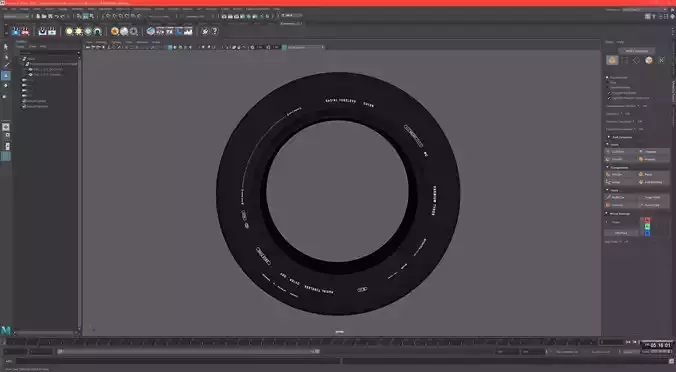Toggle visibility eye of second mesh in Outliner

30,75
